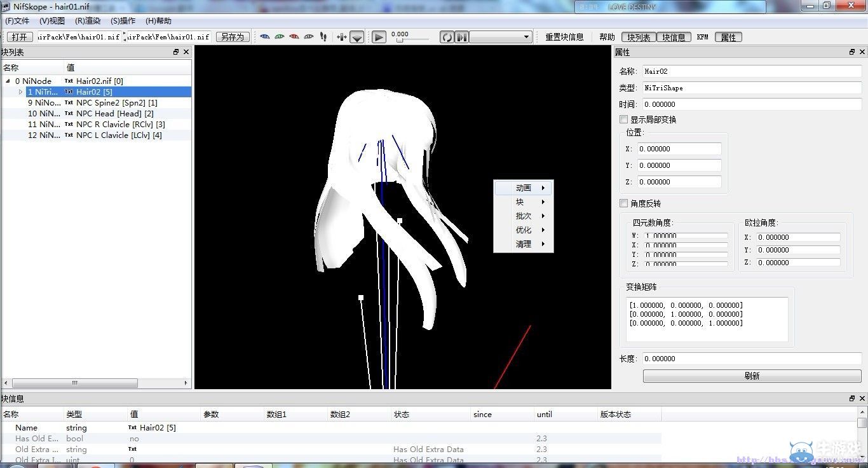
Task: Float the 块列表 panel
Action: click(176, 52)
